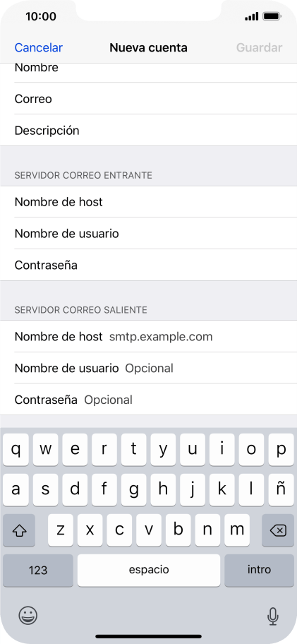Tap the battery icon in status bar
Viewport: 297px width, 644px height.
coord(272,16)
